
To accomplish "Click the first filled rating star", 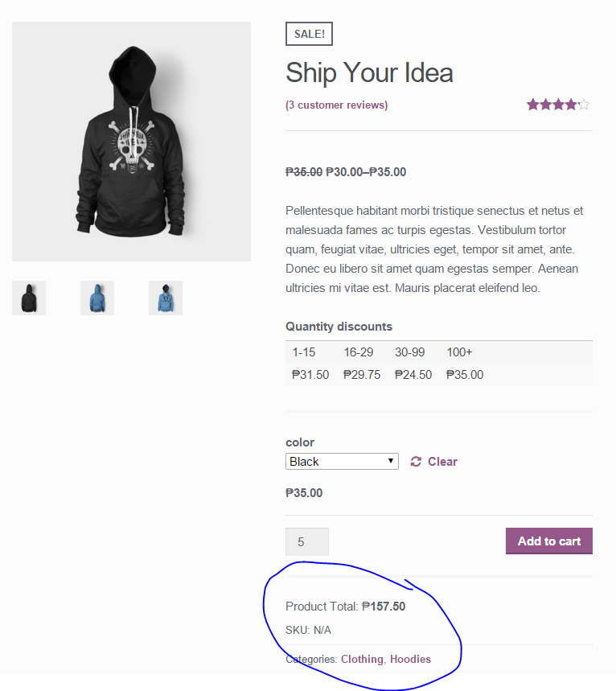I will pos(532,105).
